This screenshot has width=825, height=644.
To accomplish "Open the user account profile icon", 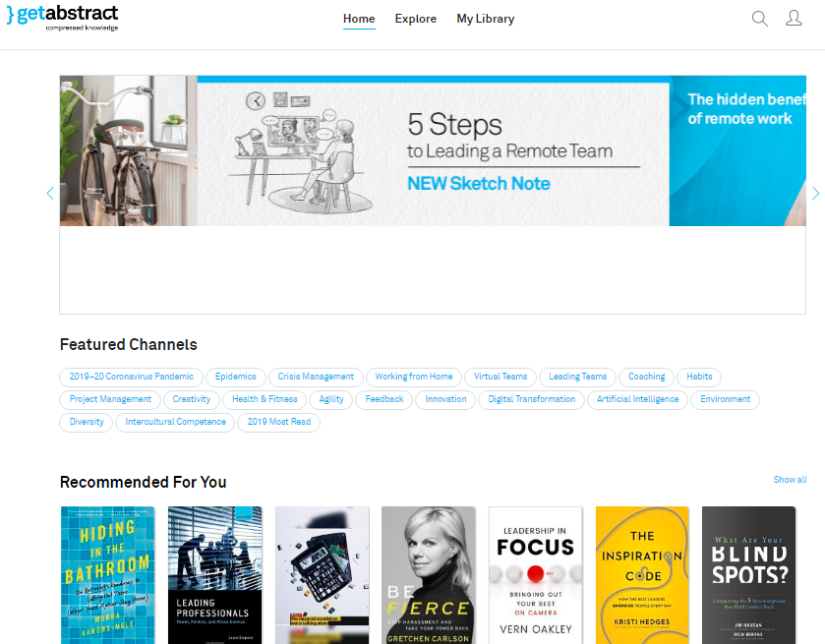I will [794, 19].
